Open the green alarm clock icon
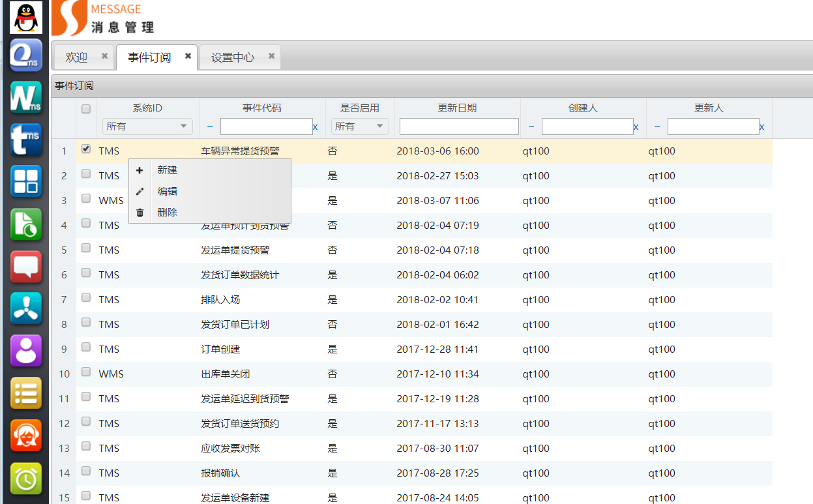813x504 pixels. (26, 479)
